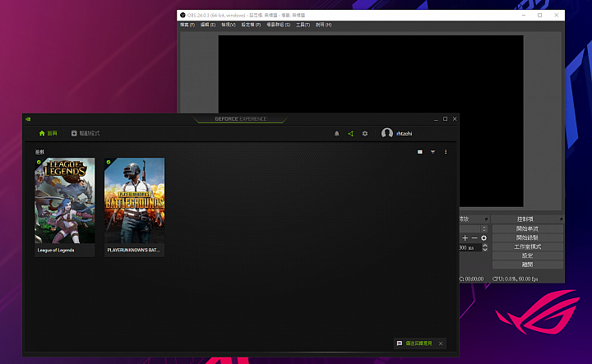Image resolution: width=592 pixels, height=364 pixels.
Task: Open the three-dot more options menu
Action: point(446,152)
